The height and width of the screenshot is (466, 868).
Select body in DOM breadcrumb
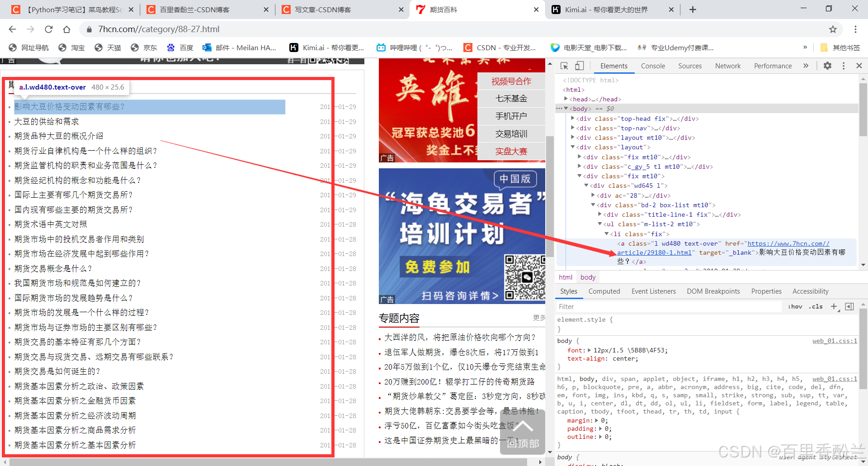[588, 277]
